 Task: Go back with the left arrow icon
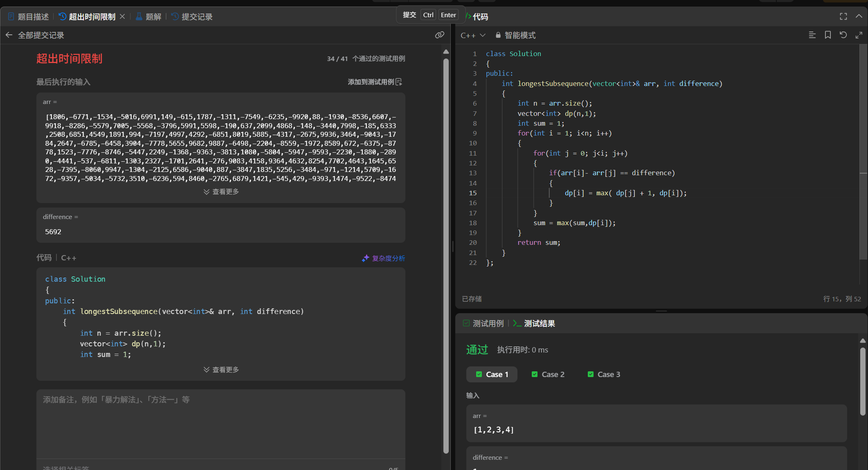[x=9, y=35]
